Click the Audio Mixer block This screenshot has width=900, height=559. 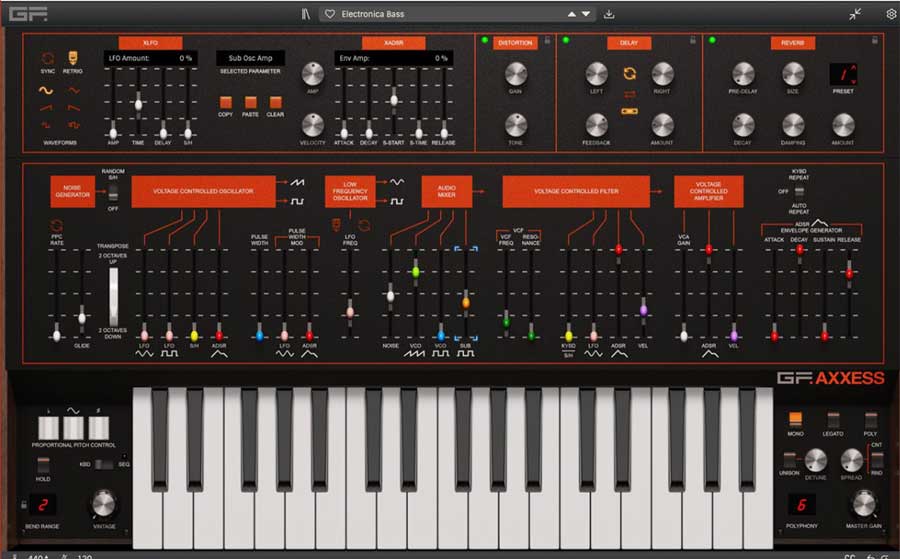pyautogui.click(x=447, y=191)
